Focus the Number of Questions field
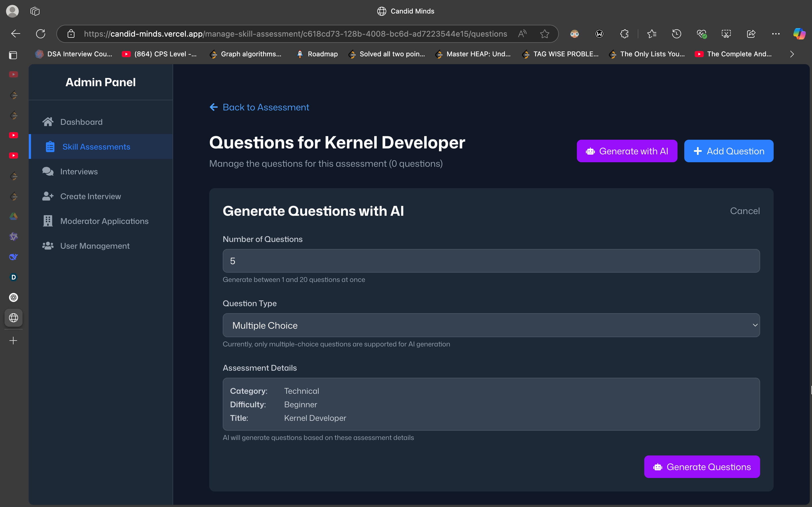Screen dimensions: 812x507 pyautogui.click(x=491, y=261)
